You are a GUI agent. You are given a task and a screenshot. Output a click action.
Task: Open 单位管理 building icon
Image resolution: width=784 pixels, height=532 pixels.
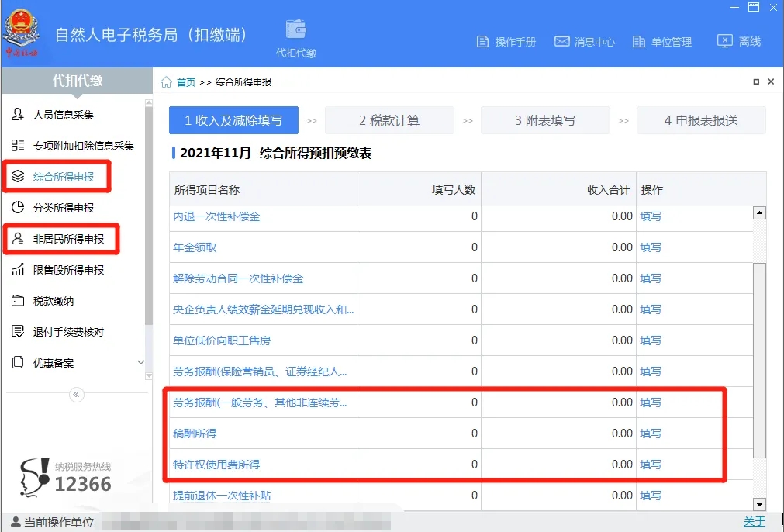tap(638, 42)
